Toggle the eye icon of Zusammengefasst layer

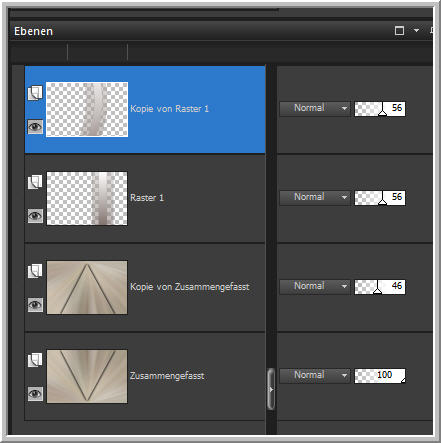pyautogui.click(x=35, y=394)
